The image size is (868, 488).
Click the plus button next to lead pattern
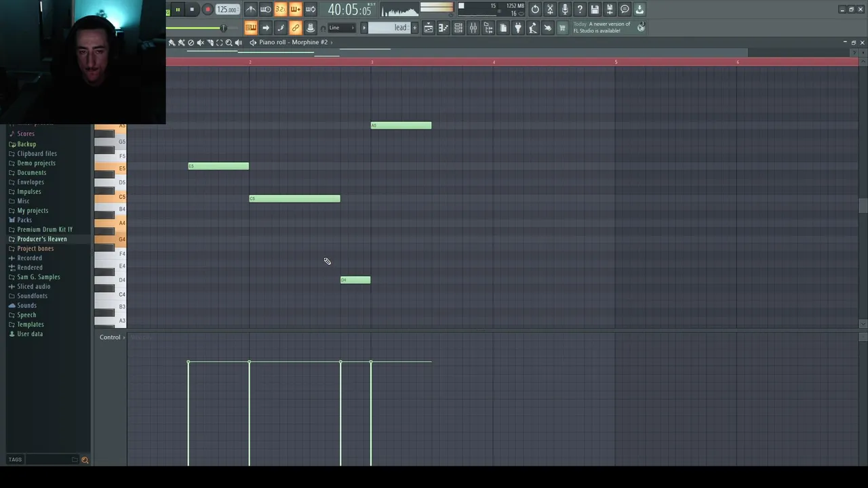pyautogui.click(x=415, y=28)
